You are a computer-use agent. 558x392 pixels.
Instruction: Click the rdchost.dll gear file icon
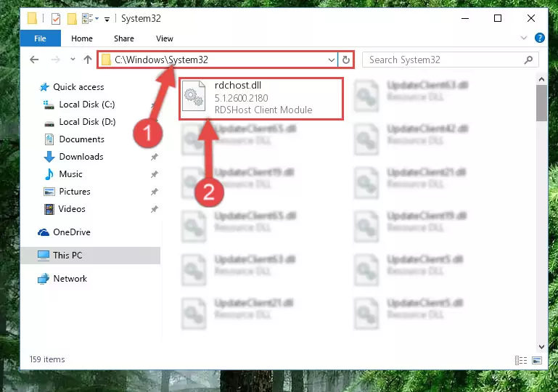(194, 96)
